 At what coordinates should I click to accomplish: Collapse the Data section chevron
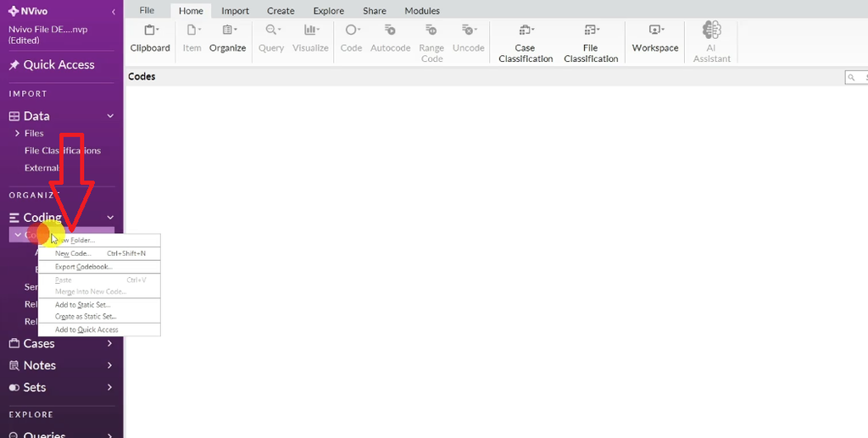(110, 116)
